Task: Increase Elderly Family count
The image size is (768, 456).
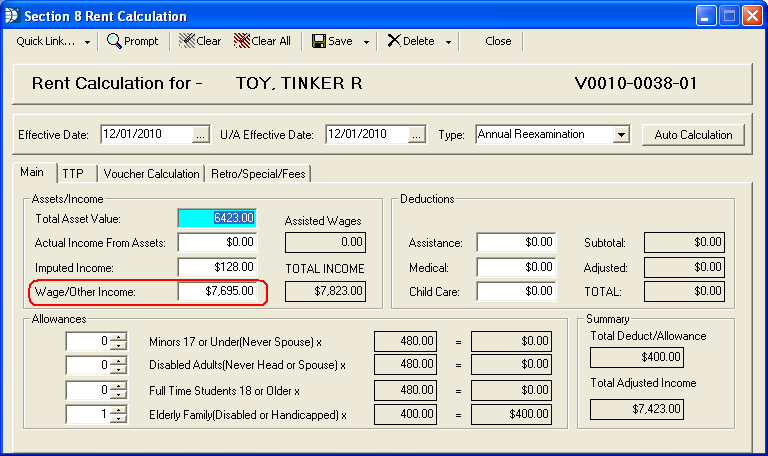Action: (x=119, y=410)
